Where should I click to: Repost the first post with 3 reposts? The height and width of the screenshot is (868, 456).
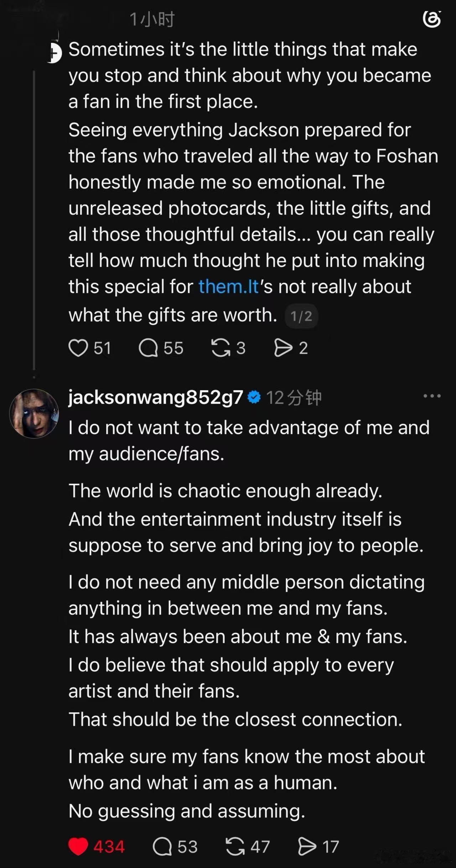(x=221, y=348)
